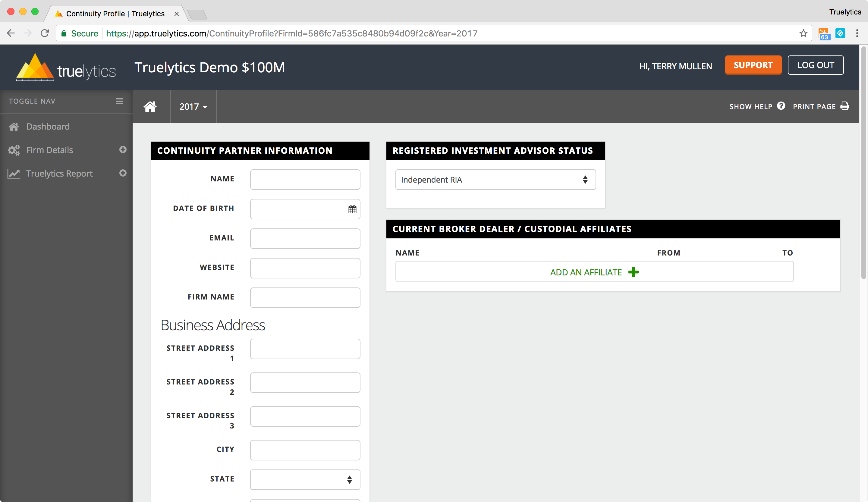Click the Street Address 1 field
This screenshot has height=502, width=868.
[305, 349]
